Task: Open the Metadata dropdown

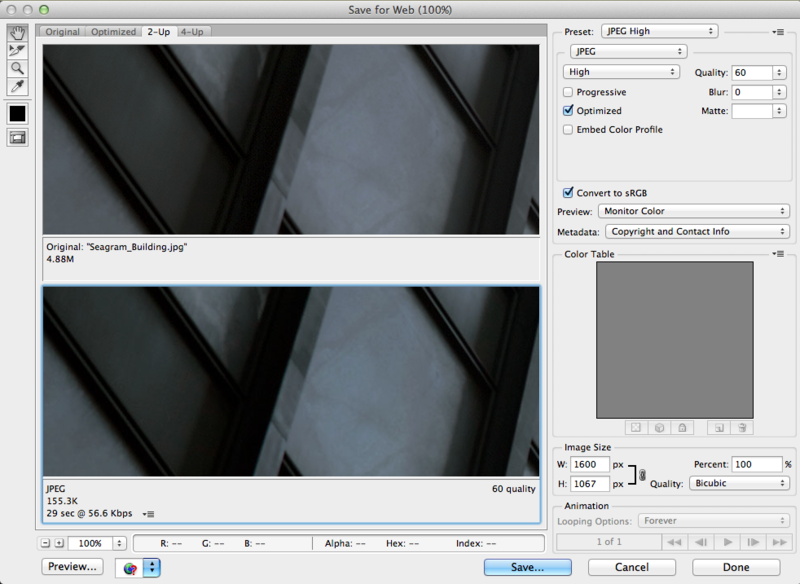Action: click(694, 231)
